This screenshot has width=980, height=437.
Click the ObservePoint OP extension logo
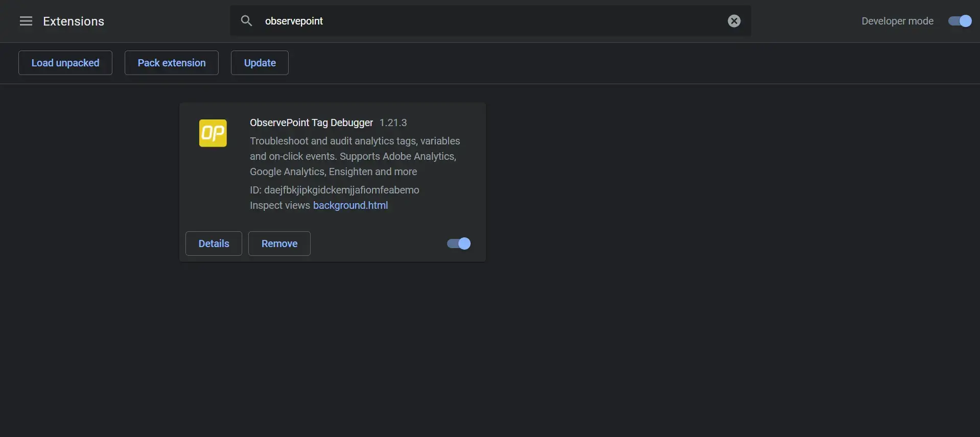[213, 133]
